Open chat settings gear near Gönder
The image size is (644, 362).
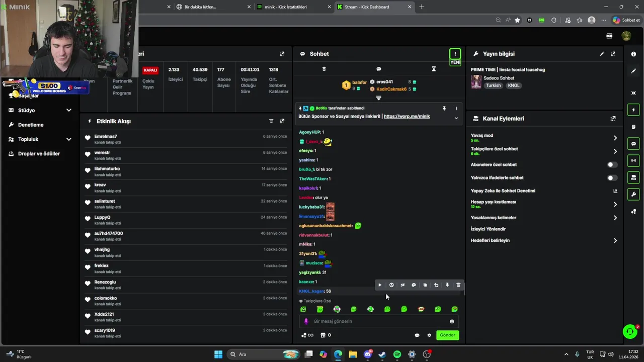pos(429,335)
